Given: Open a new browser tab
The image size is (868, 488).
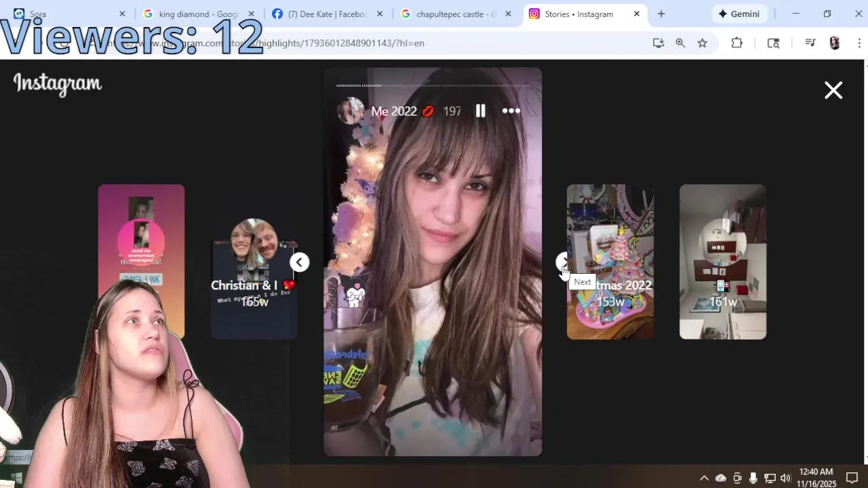Looking at the screenshot, I should (x=661, y=14).
